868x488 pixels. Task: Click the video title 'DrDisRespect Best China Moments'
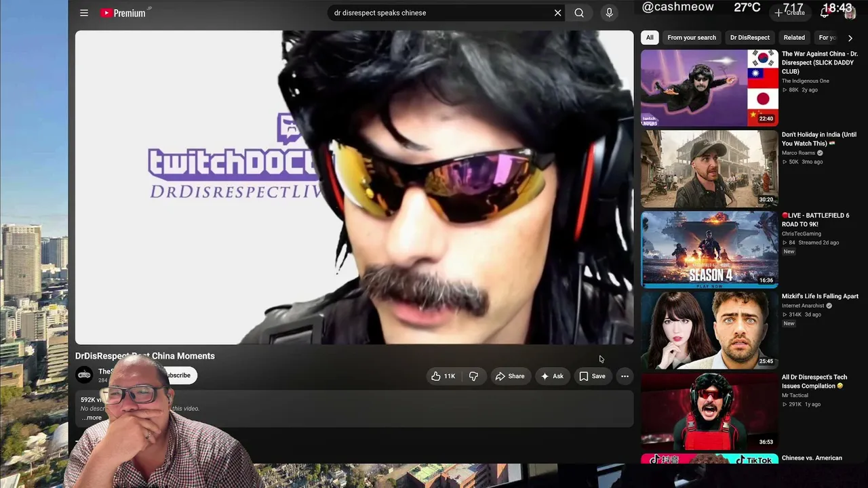[x=145, y=356]
